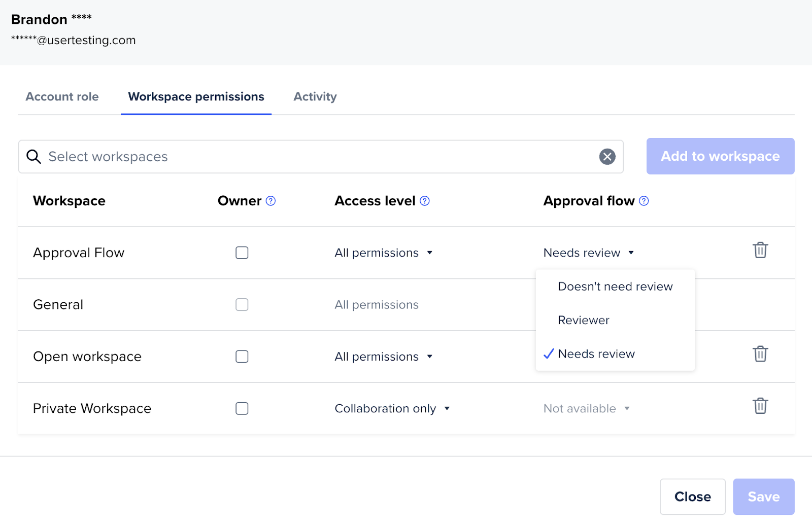Toggle Owner checkbox for Open workspace
The width and height of the screenshot is (812, 530).
click(x=242, y=357)
